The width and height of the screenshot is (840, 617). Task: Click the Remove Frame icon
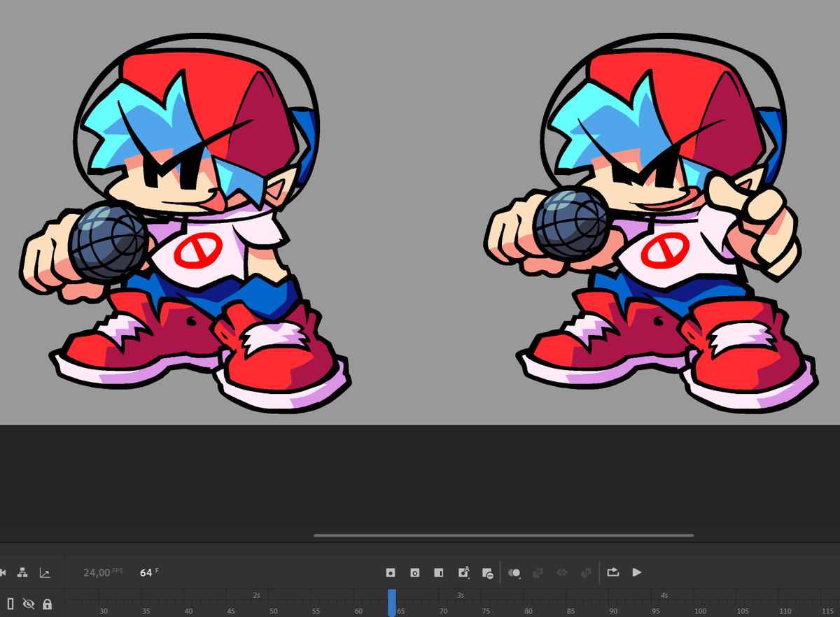point(488,573)
